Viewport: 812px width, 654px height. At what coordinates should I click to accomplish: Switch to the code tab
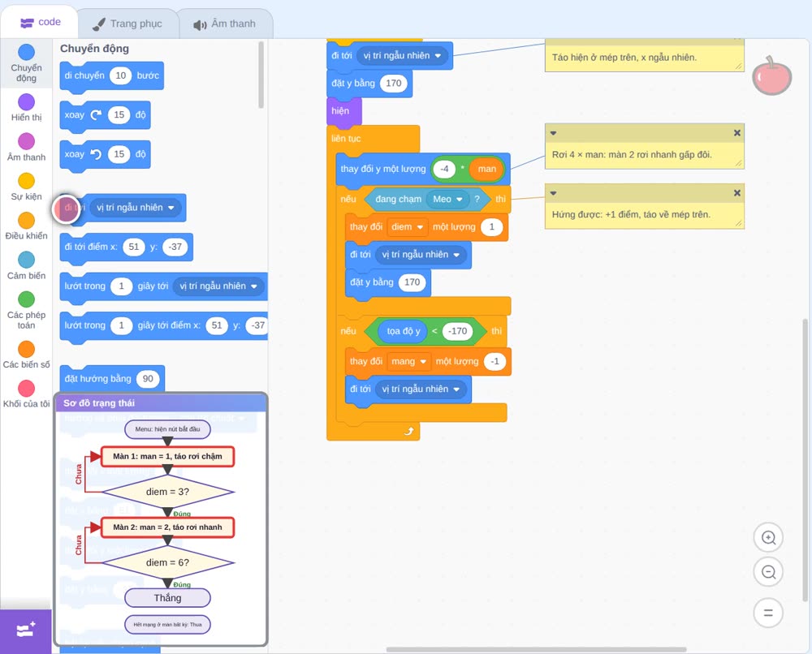point(39,22)
